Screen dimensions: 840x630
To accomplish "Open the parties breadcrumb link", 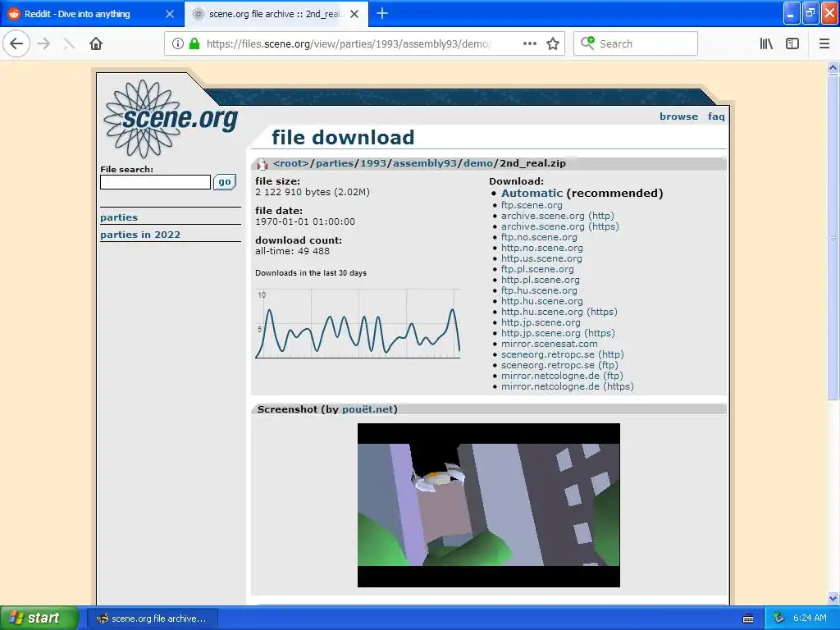I will (x=335, y=163).
